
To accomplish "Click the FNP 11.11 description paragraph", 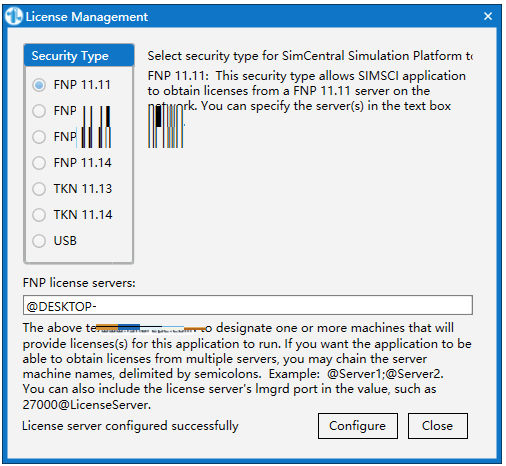I will pyautogui.click(x=307, y=91).
